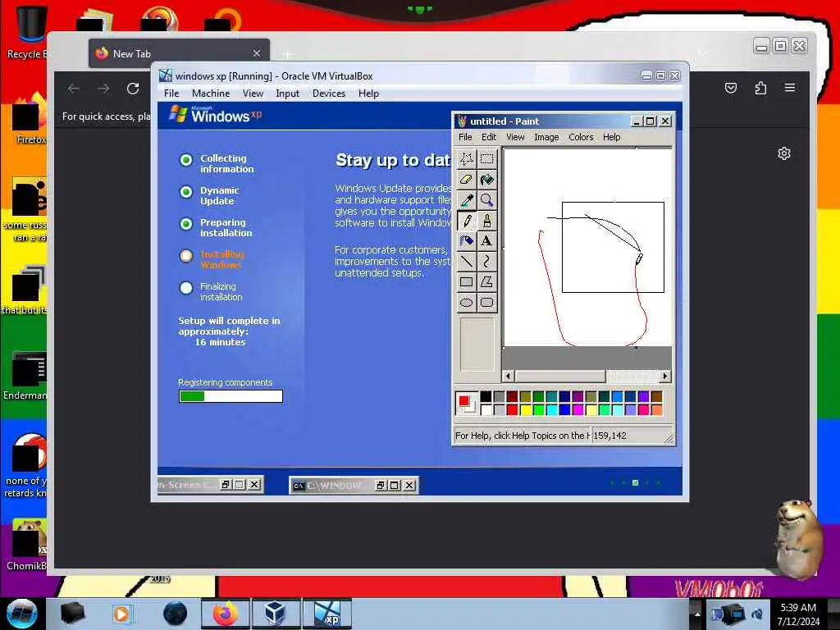
Task: Open Firefox from the taskbar
Action: click(x=225, y=614)
